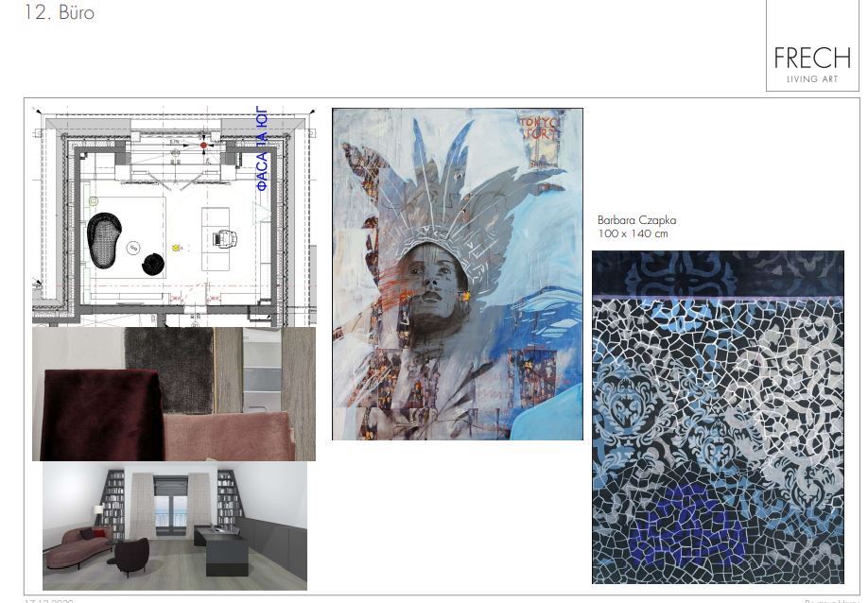Select the 3D office render image

175,526
